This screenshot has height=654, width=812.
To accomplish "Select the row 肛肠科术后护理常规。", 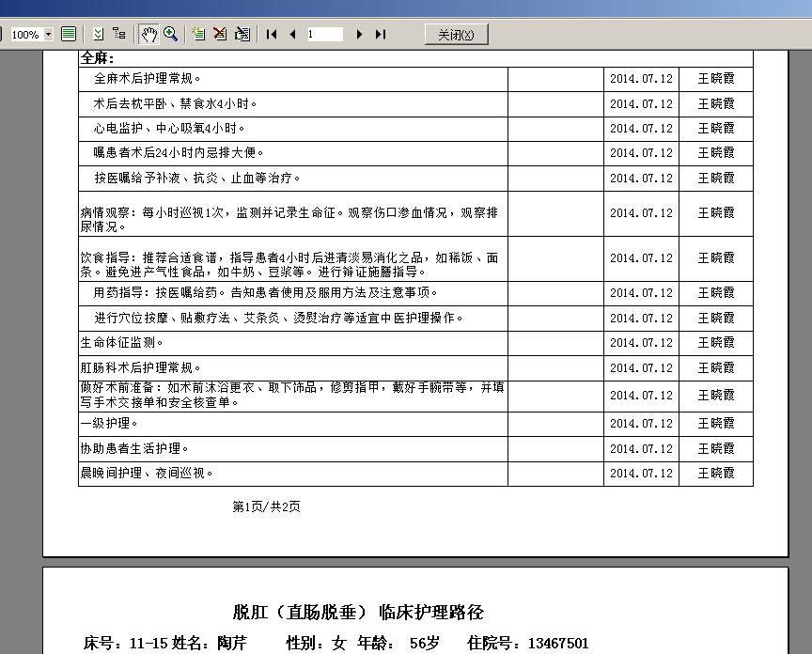I will tap(415, 368).
